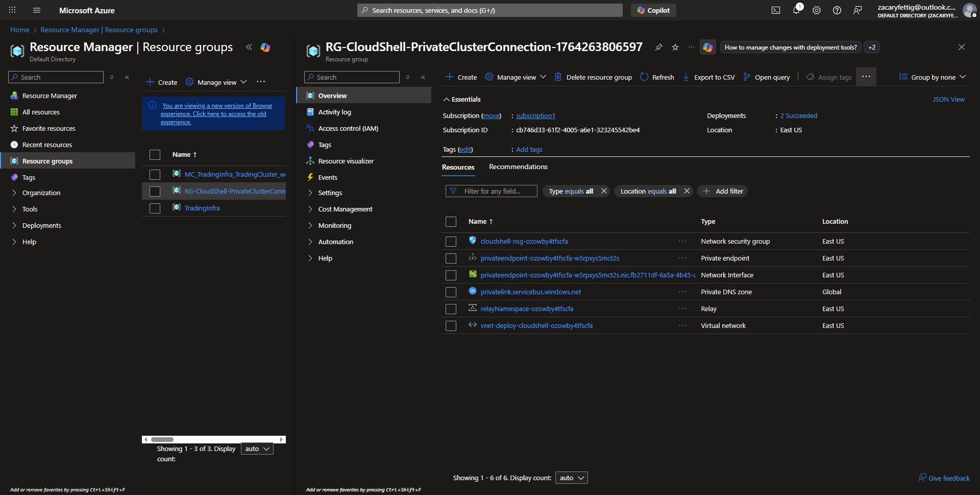Screen dimensions: 980x495
Task: Open portal settings gear icon
Action: pos(816,10)
